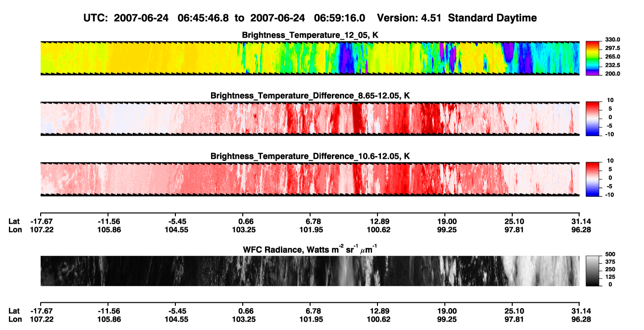644x330 pixels.
Task: Click the Version 4.51 Standard Daytime label
Action: (457, 18)
